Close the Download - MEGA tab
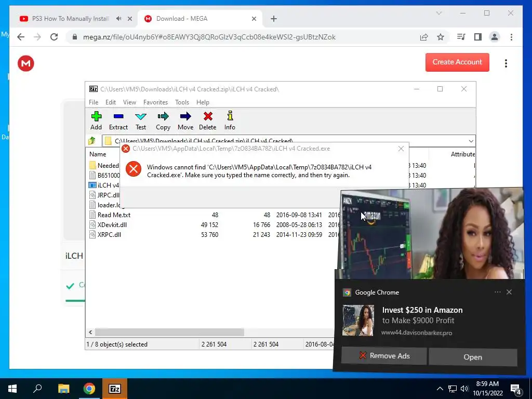532x399 pixels. tap(254, 19)
